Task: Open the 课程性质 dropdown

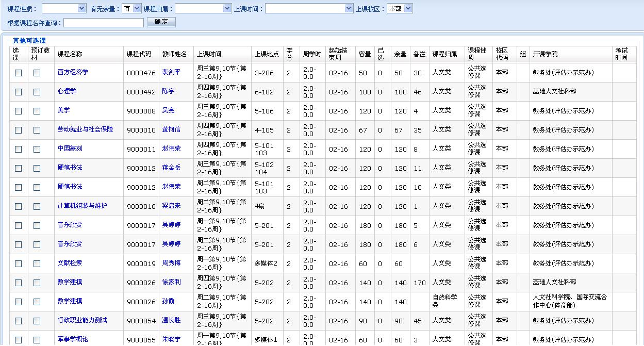Action: point(64,8)
